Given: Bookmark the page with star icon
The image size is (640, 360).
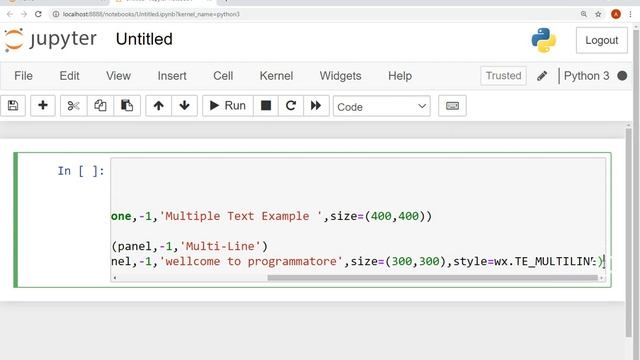Looking at the screenshot, I should pyautogui.click(x=598, y=14).
